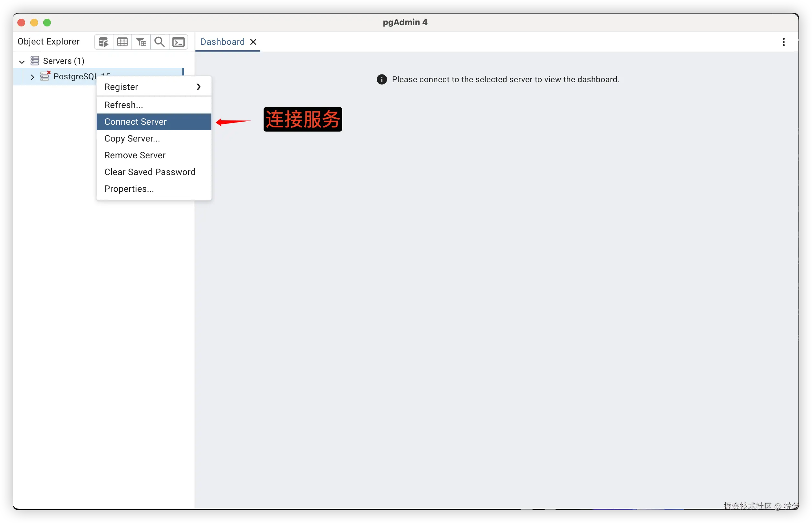Choose Connect Server from context menu
This screenshot has width=812, height=523.
136,122
